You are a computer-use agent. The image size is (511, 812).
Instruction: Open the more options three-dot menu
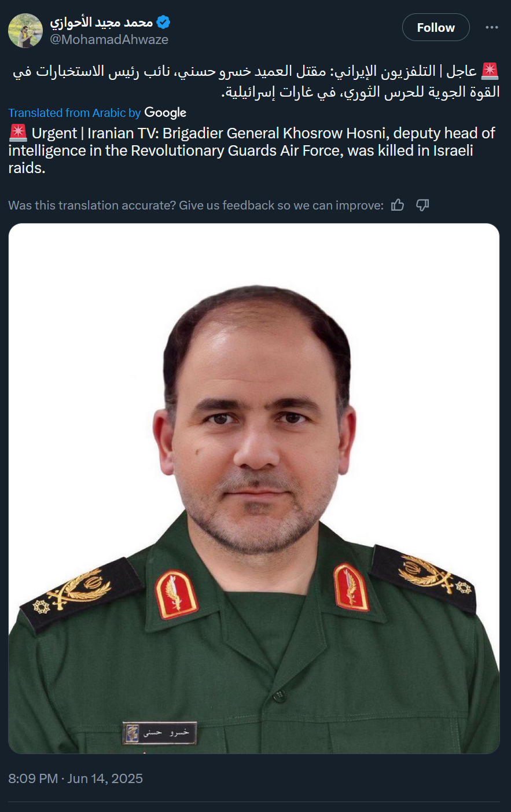click(x=491, y=28)
